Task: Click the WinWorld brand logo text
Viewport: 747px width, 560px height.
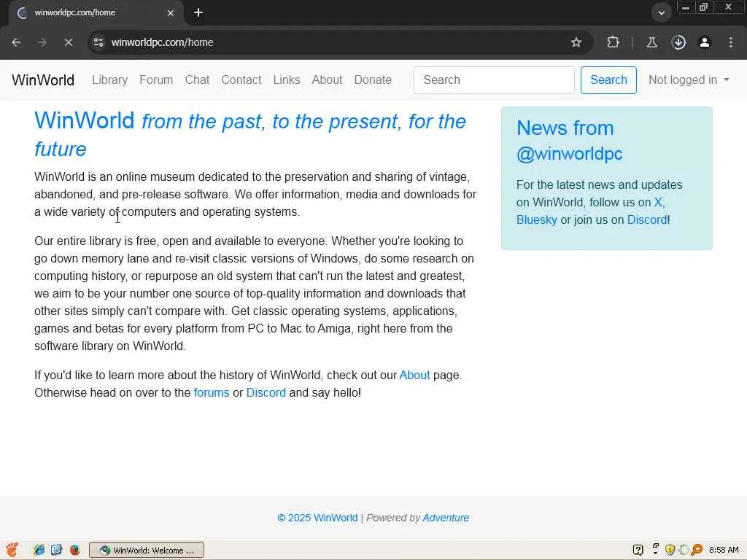Action: [x=43, y=80]
